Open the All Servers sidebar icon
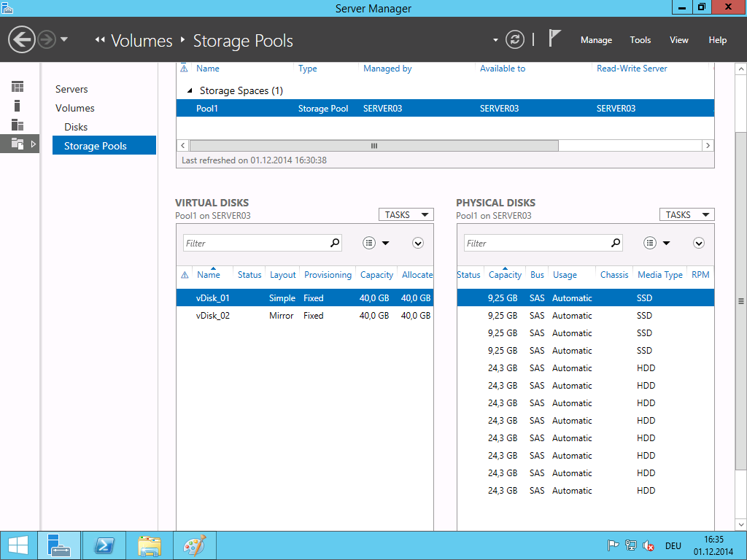747x560 pixels. coord(18,125)
